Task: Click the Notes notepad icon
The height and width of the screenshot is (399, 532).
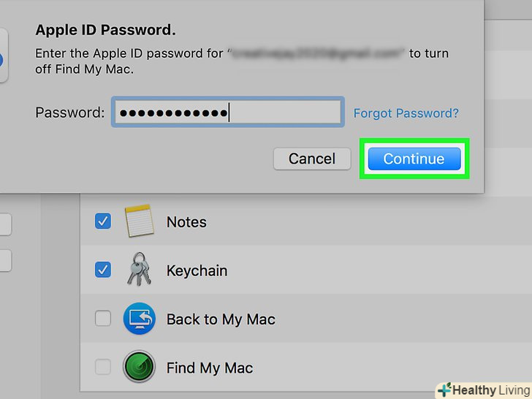Action: [139, 221]
